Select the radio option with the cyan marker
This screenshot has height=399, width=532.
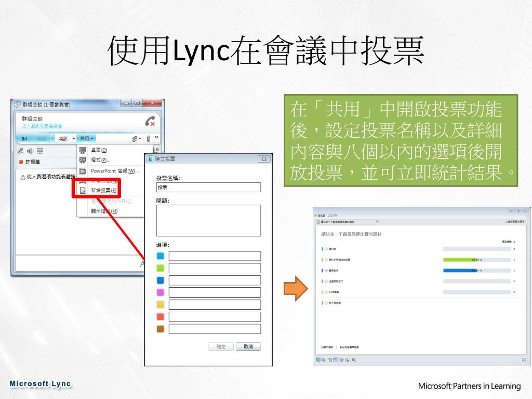pos(326,249)
